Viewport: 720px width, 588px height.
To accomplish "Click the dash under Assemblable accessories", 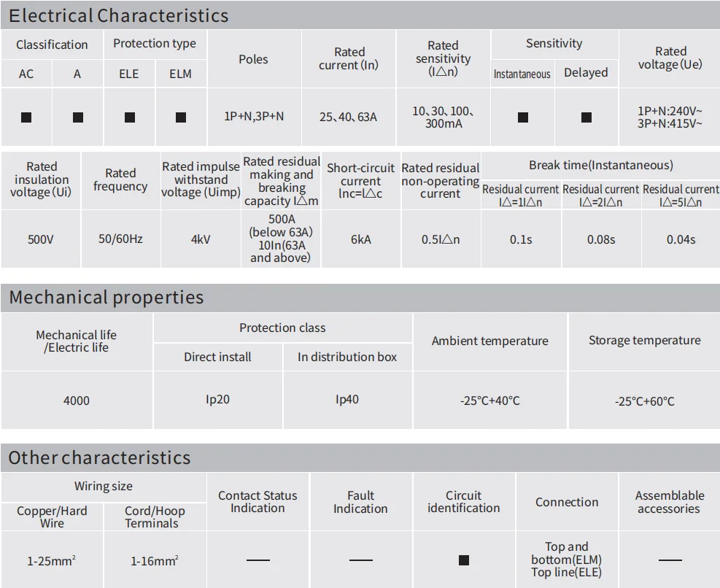I will 670,560.
